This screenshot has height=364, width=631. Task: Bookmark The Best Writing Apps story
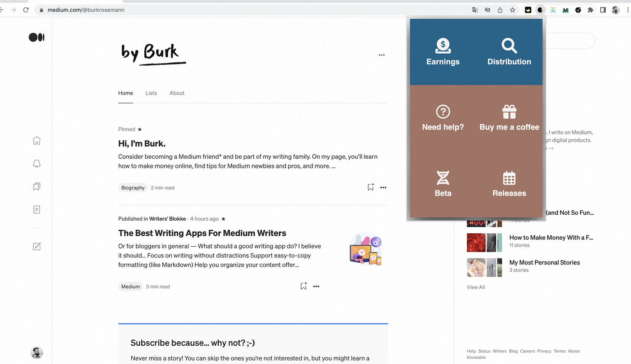tap(303, 286)
